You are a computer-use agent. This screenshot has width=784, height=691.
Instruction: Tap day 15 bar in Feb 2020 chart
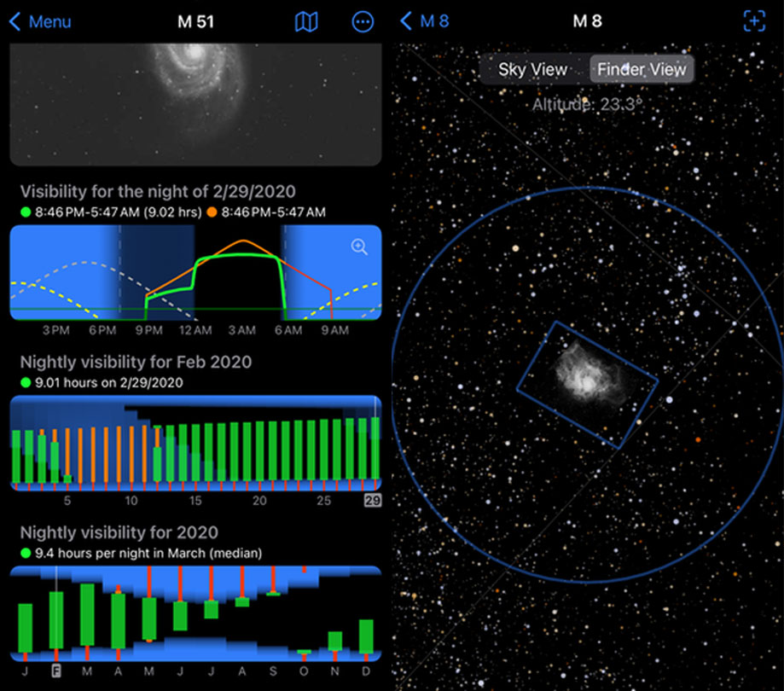[x=195, y=452]
